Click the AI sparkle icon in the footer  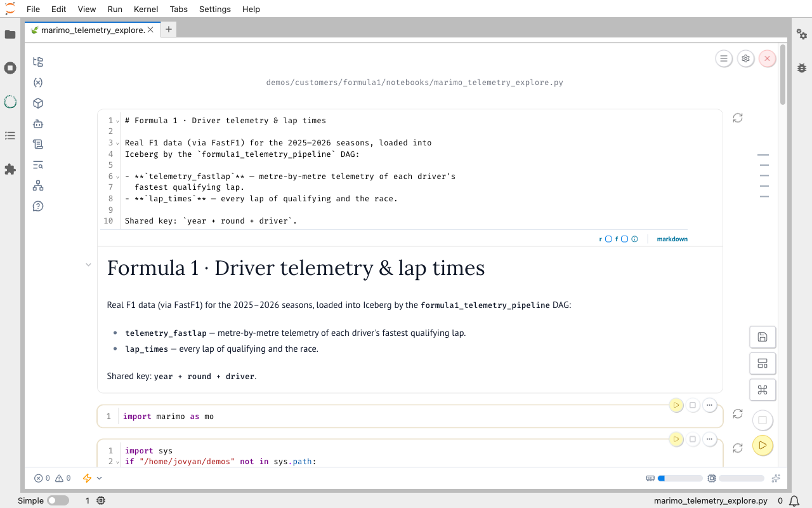pyautogui.click(x=776, y=478)
